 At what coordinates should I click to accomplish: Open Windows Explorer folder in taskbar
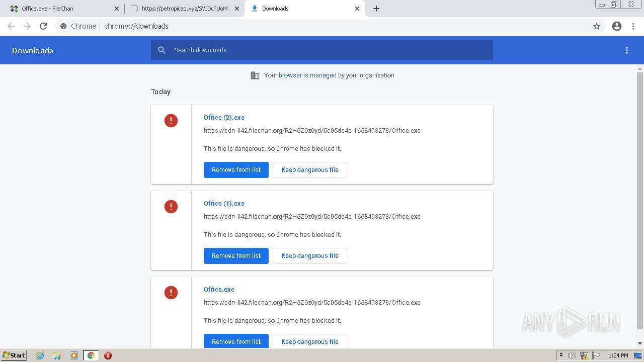click(x=57, y=355)
